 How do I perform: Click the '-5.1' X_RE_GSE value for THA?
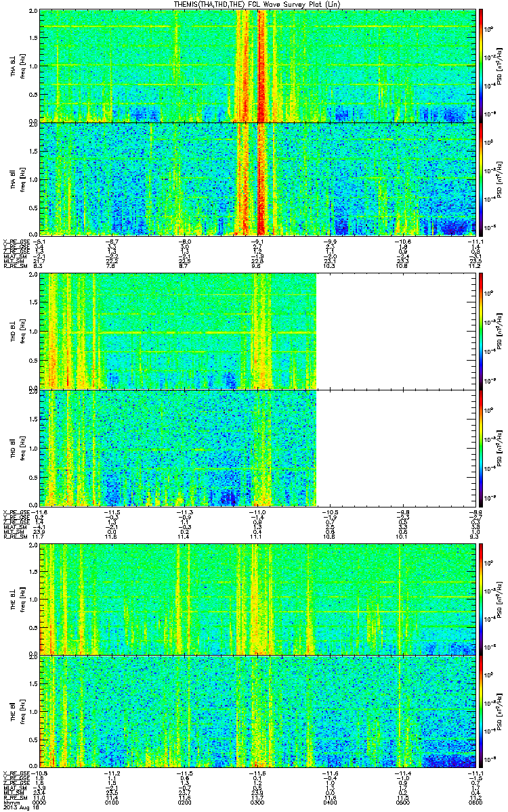[40, 240]
